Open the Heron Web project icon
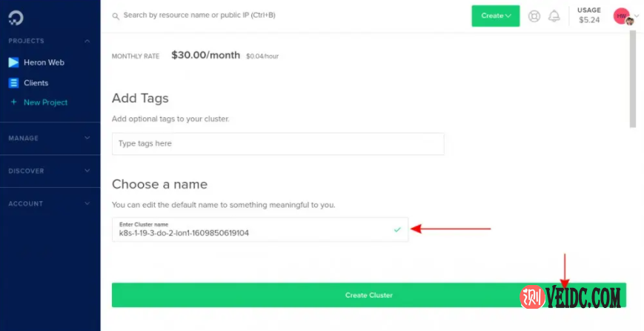The width and height of the screenshot is (644, 331). tap(13, 63)
